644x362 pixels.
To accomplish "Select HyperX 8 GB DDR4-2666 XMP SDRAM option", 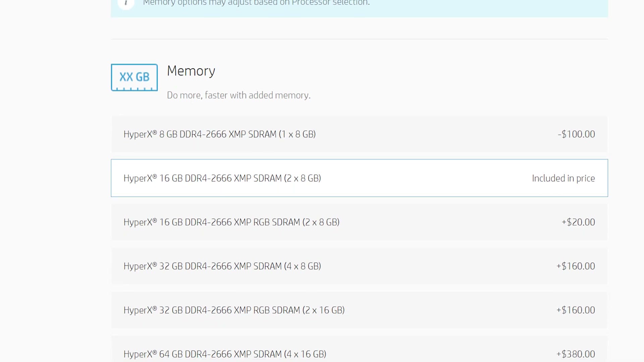I will 359,134.
